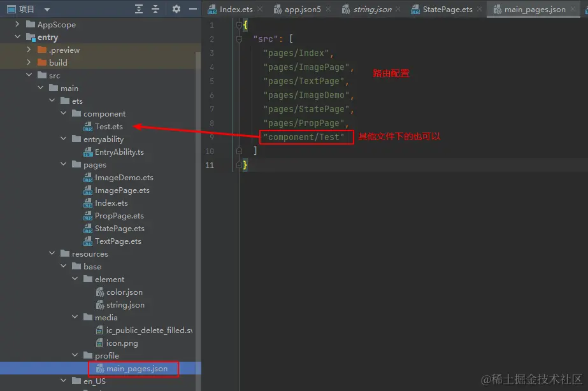588x391 pixels.
Task: Click the project tree vertical scrollbar
Action: (198, 221)
